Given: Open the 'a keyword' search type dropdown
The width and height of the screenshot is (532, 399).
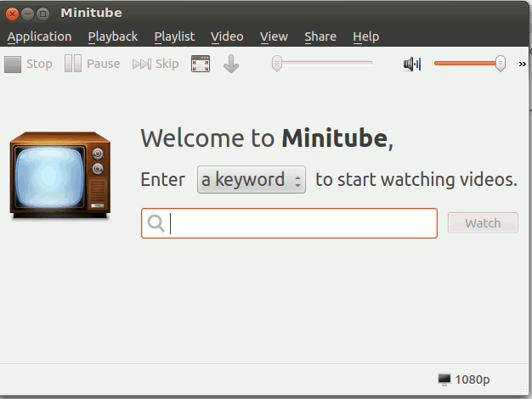Looking at the screenshot, I should 252,180.
